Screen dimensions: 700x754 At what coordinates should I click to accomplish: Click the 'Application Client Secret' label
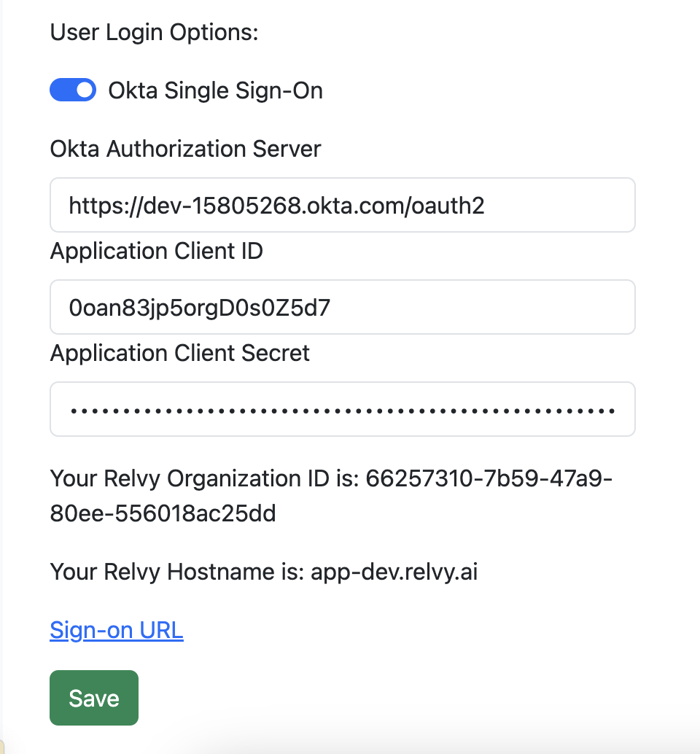(x=180, y=353)
